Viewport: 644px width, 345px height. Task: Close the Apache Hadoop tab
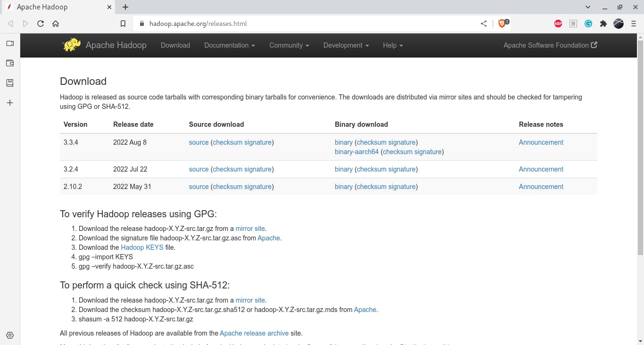coord(109,7)
